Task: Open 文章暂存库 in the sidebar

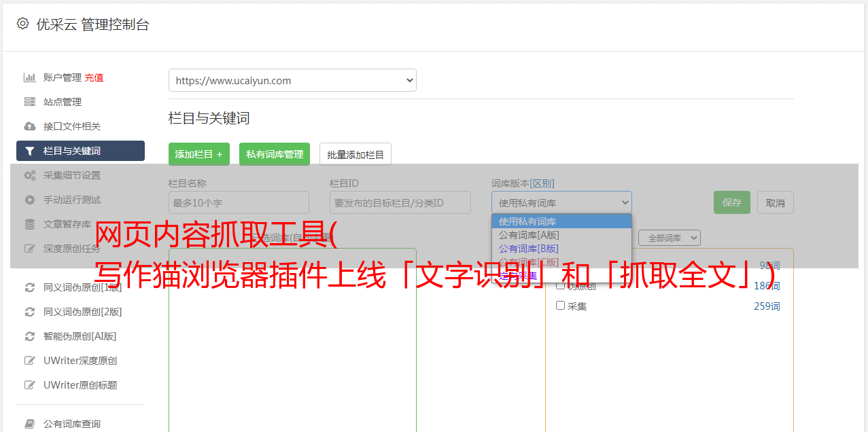Action: (x=67, y=224)
